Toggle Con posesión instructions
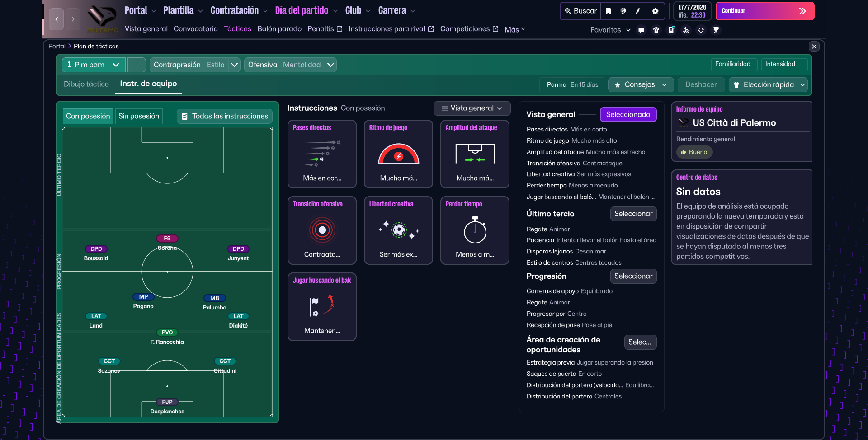 pos(88,117)
